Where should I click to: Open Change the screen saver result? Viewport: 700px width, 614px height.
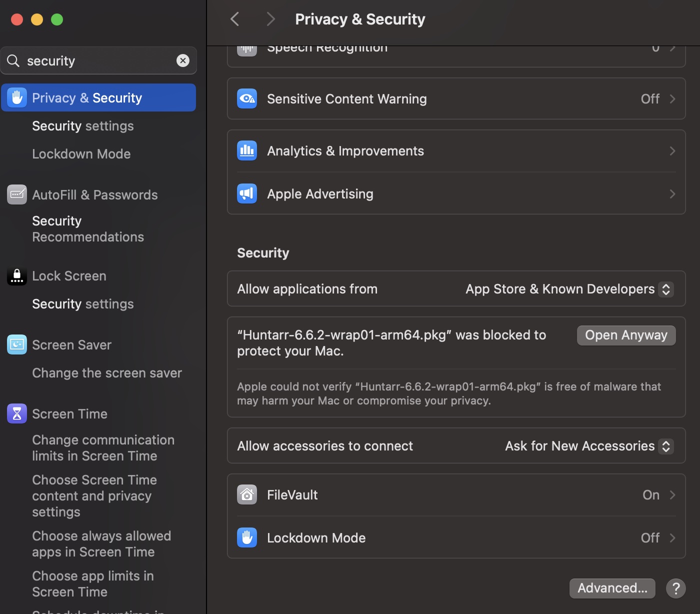coord(107,373)
